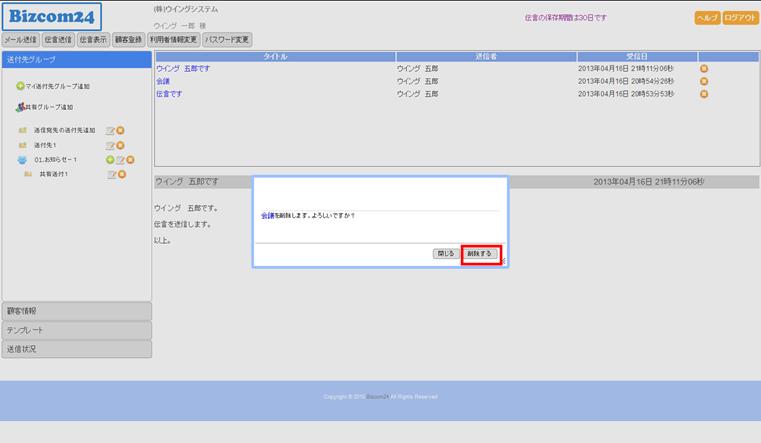
Task: Delete the 共有送付1 group via orange icon
Action: (x=121, y=174)
